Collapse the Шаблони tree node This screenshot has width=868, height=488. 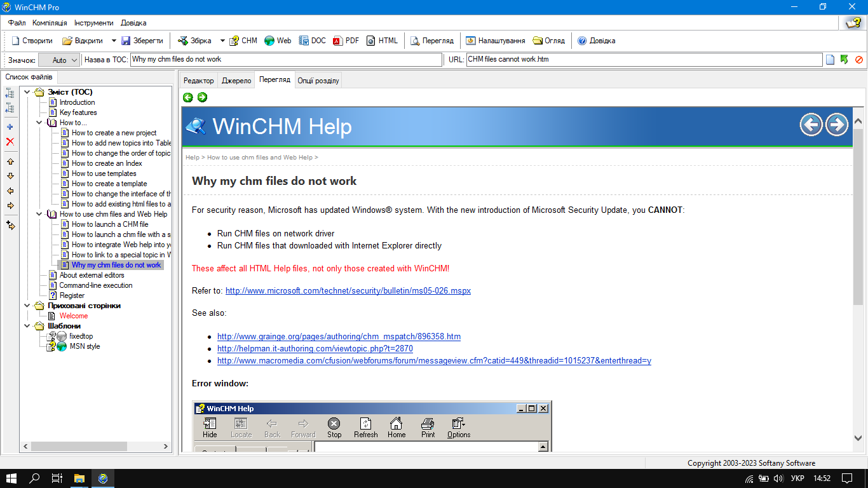click(27, 326)
